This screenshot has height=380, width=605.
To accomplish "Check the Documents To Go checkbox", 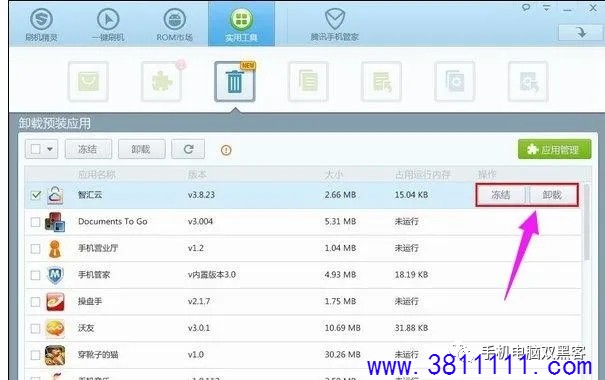I will click(35, 222).
